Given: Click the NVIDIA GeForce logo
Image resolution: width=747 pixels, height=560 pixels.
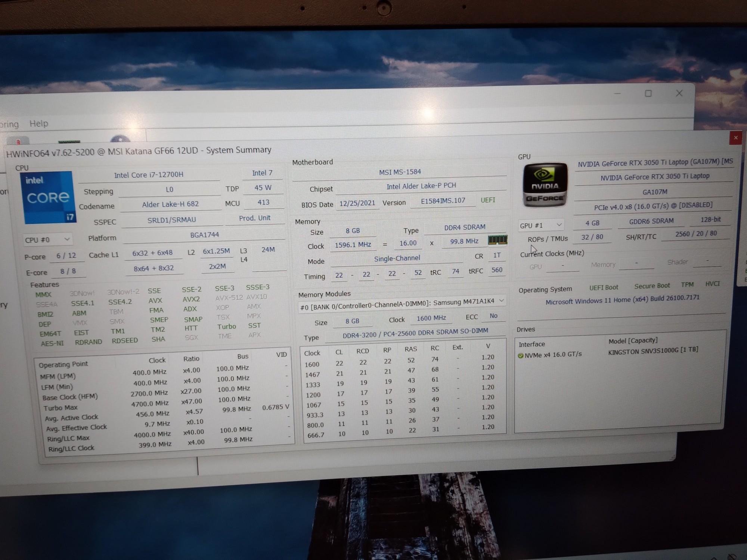Looking at the screenshot, I should 545,185.
